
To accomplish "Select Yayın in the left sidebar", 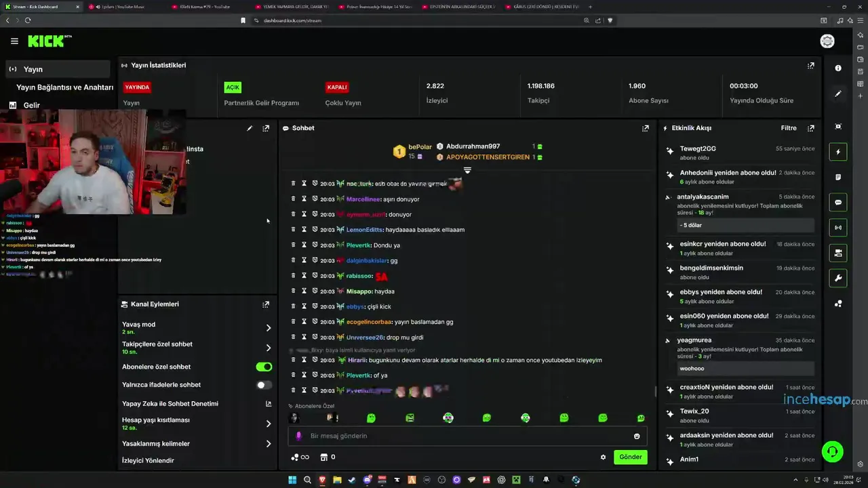I will point(58,69).
